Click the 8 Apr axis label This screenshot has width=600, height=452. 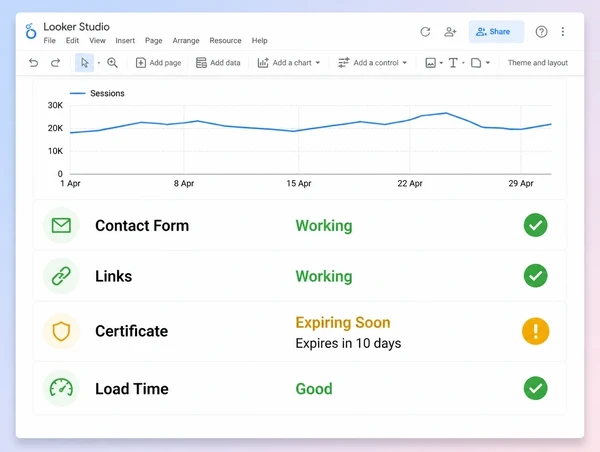184,183
